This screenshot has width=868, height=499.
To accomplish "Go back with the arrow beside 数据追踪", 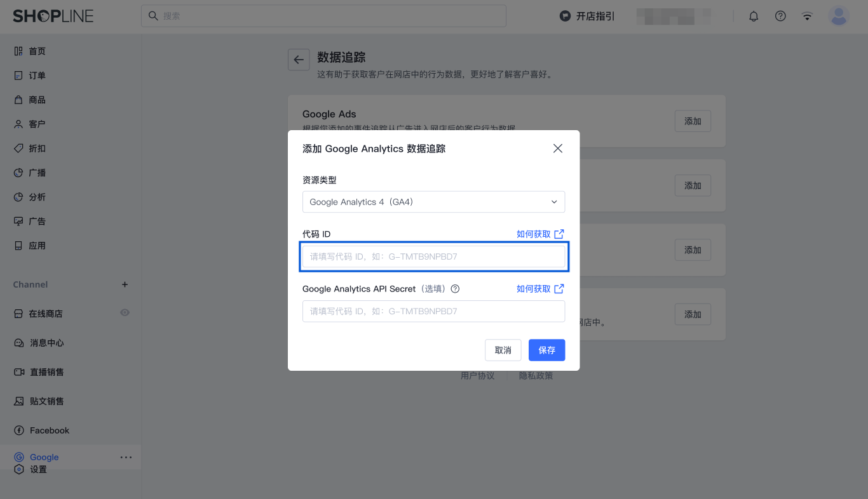I will pyautogui.click(x=299, y=60).
